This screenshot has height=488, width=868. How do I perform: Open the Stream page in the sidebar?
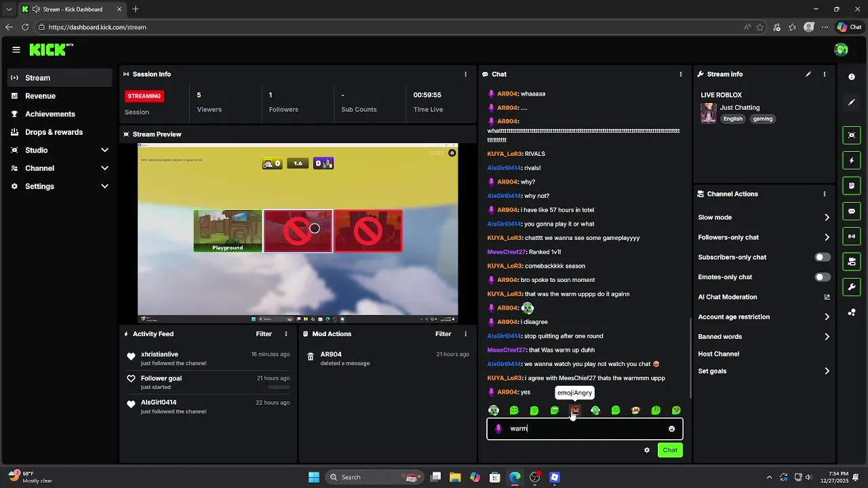60,78
